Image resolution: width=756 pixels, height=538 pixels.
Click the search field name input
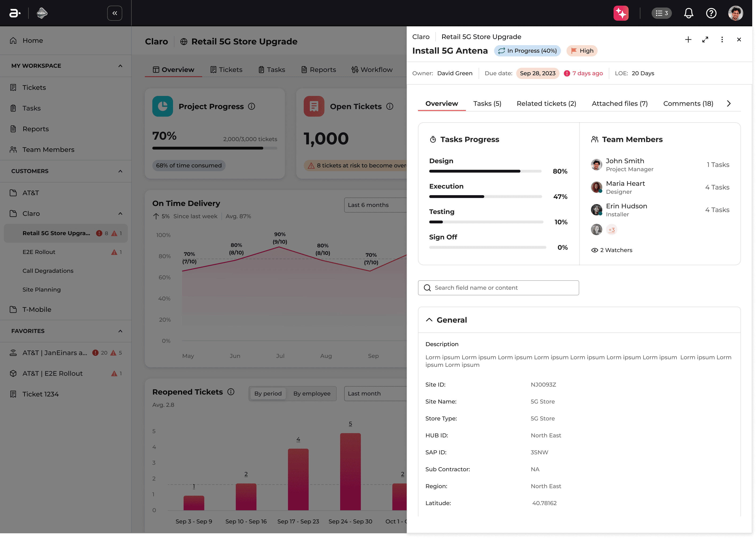498,288
